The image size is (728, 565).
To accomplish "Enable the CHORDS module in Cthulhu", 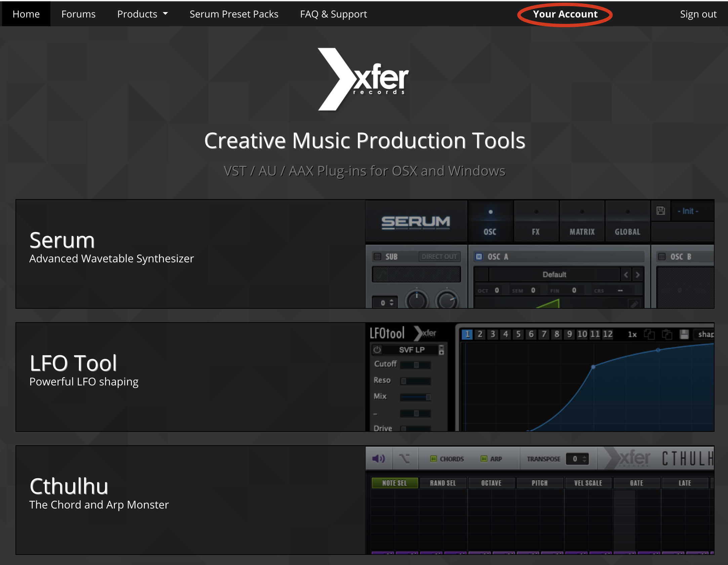I will 434,458.
